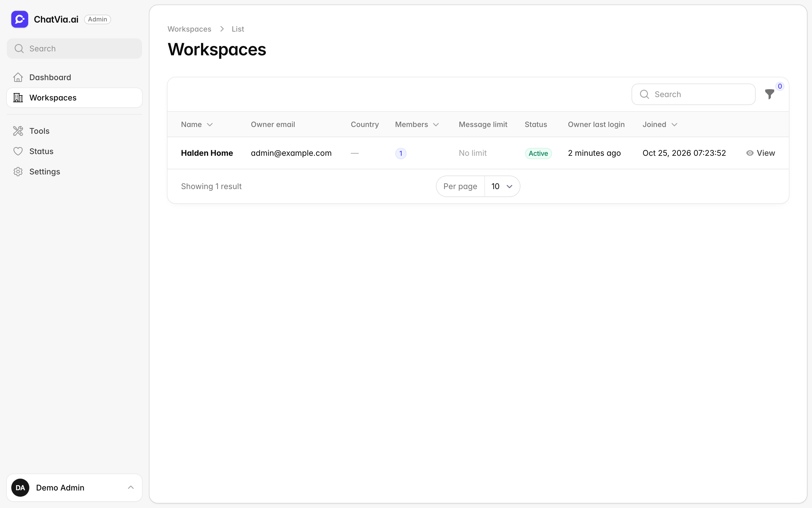Click the Active status badge
812x508 pixels.
tap(538, 154)
